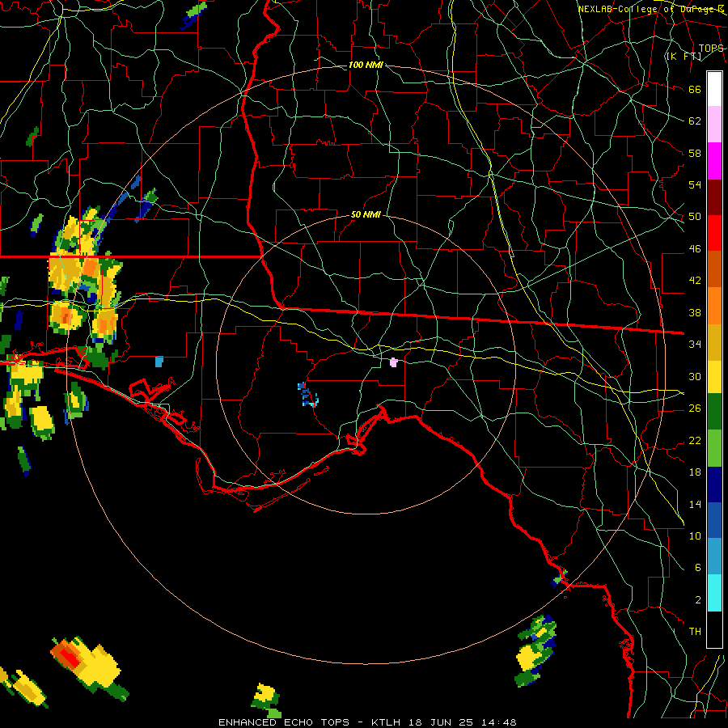Click the white swatch at the top of the TOPS legend

coord(714,89)
